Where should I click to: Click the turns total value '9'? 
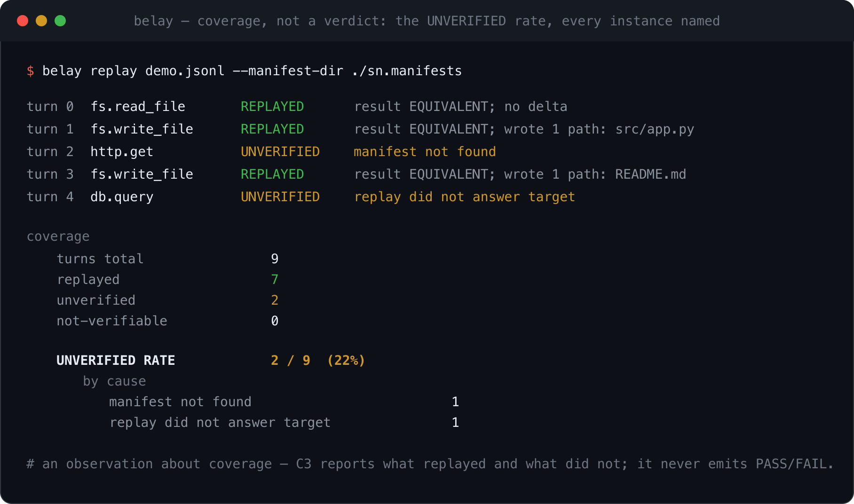pos(275,259)
